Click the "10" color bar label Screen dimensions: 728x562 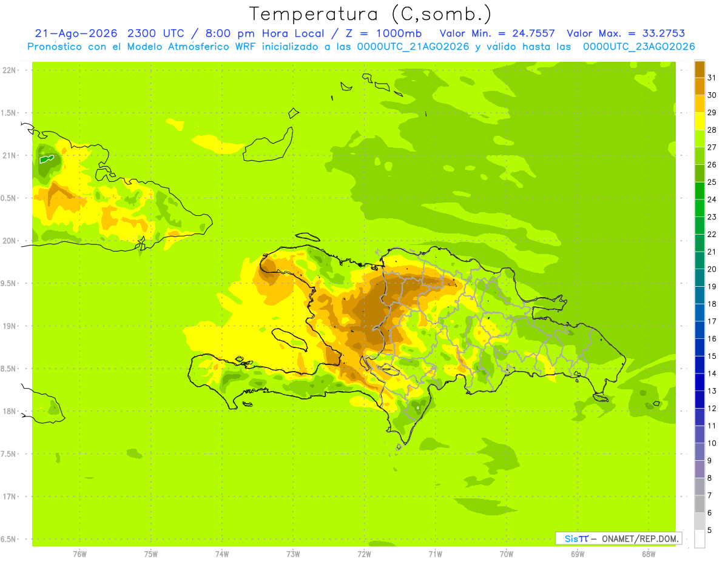pyautogui.click(x=712, y=443)
